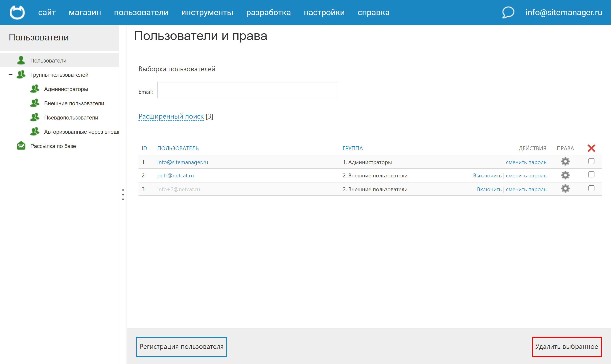Click the NetCat logo in the header
Viewport: 611px width, 364px height.
pos(17,12)
